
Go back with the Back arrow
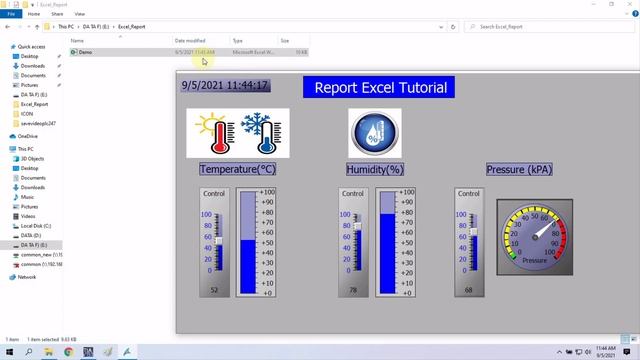[8, 27]
